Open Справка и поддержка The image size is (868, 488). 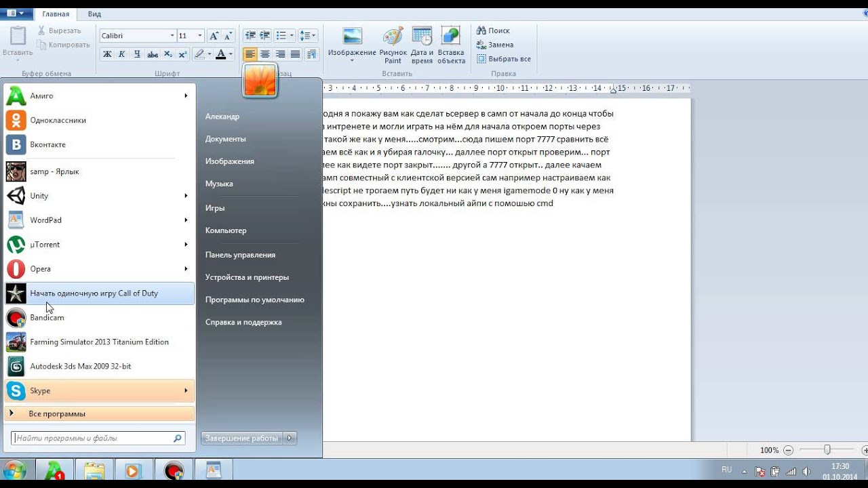point(243,322)
